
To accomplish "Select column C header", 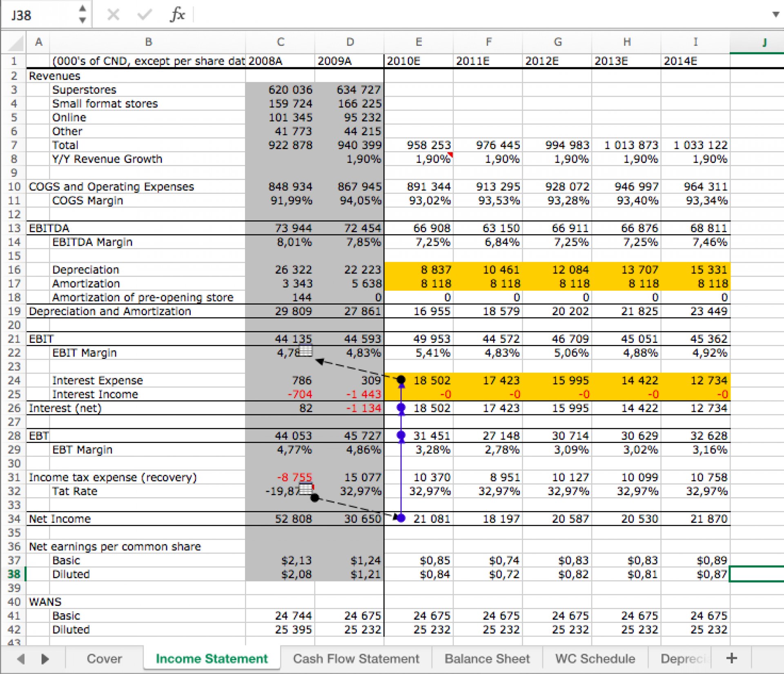I will coord(280,42).
